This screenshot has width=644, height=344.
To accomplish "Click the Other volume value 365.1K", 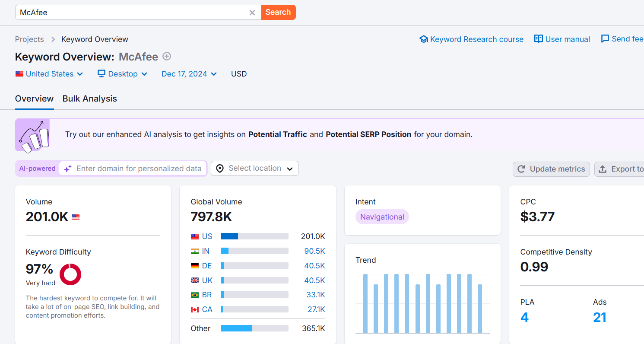I will coord(314,328).
